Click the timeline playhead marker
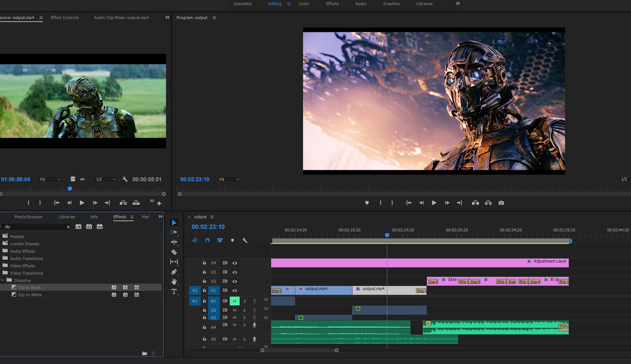Screen dimensions: 631x364 [387, 235]
